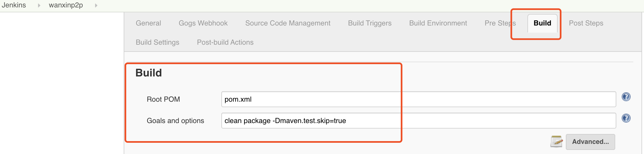Open the wanxinp2p breadcrumb link
This screenshot has width=644, height=154.
pos(66,5)
